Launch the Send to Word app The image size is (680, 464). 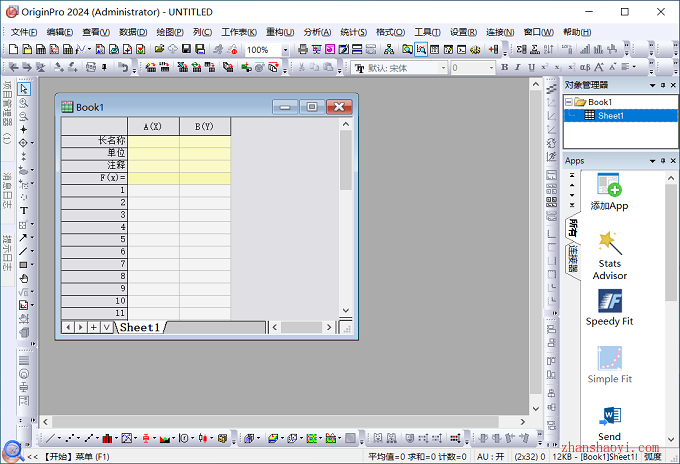tap(609, 424)
